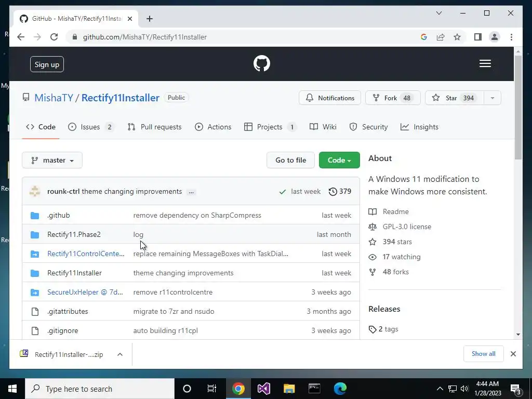Viewport: 532px width, 399px height.
Task: Reload the page with the refresh icon
Action: point(54,37)
